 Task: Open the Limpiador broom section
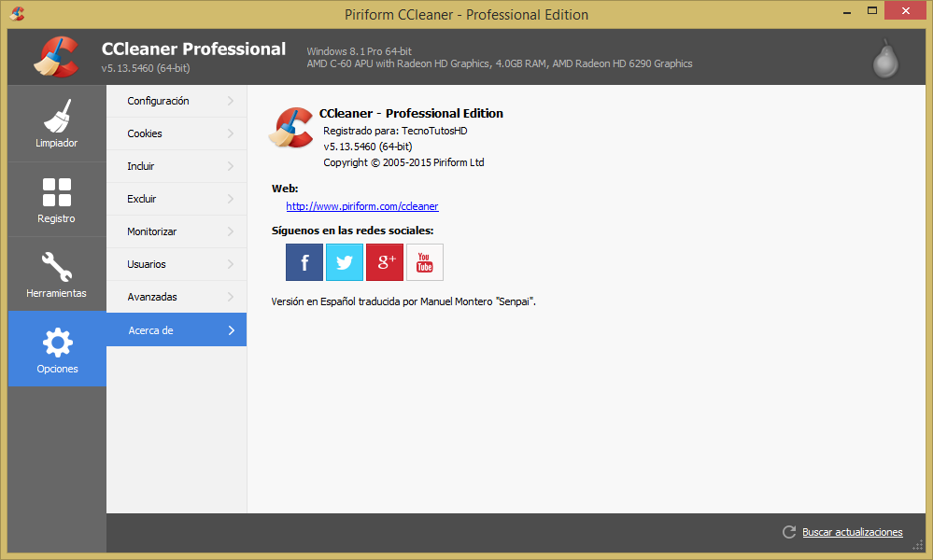(57, 123)
